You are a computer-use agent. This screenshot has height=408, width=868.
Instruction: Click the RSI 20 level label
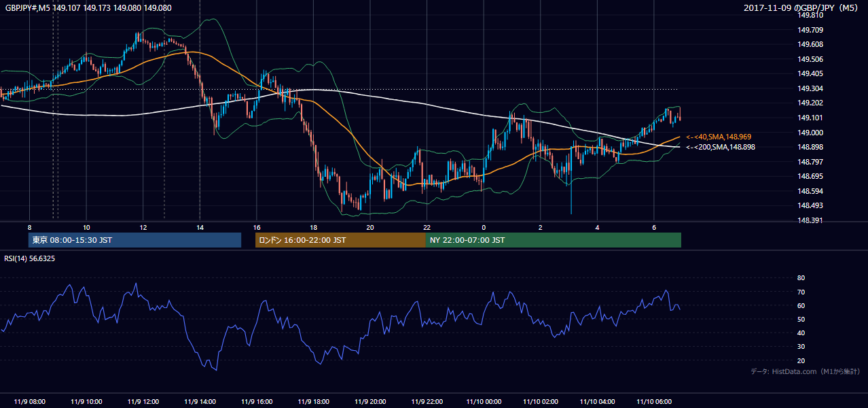[x=801, y=360]
